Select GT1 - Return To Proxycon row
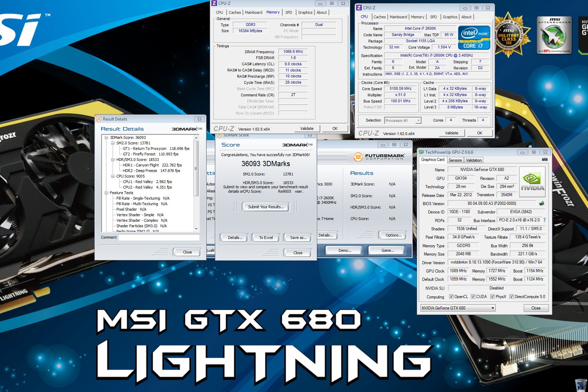This screenshot has height=392, width=588. click(x=156, y=149)
